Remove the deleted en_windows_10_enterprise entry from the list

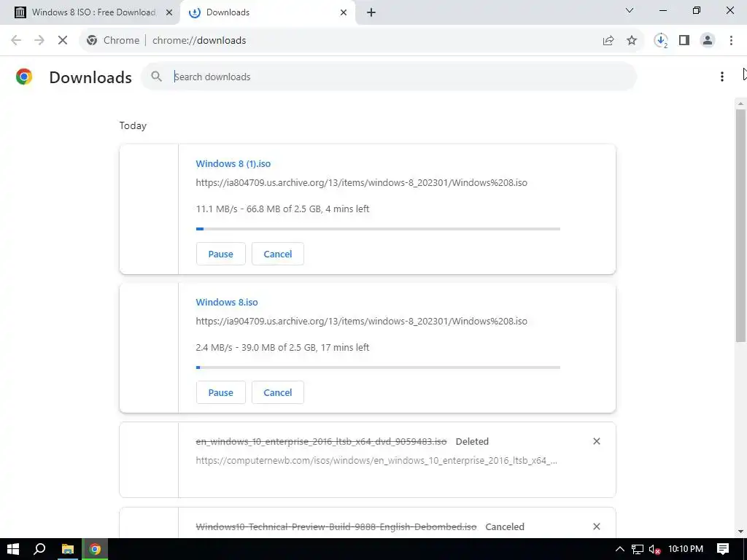596,441
